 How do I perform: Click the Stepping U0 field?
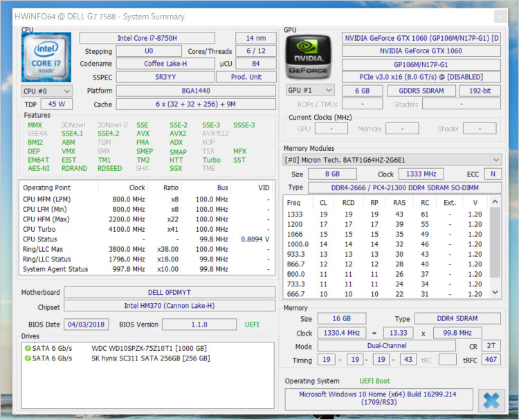tap(149, 51)
